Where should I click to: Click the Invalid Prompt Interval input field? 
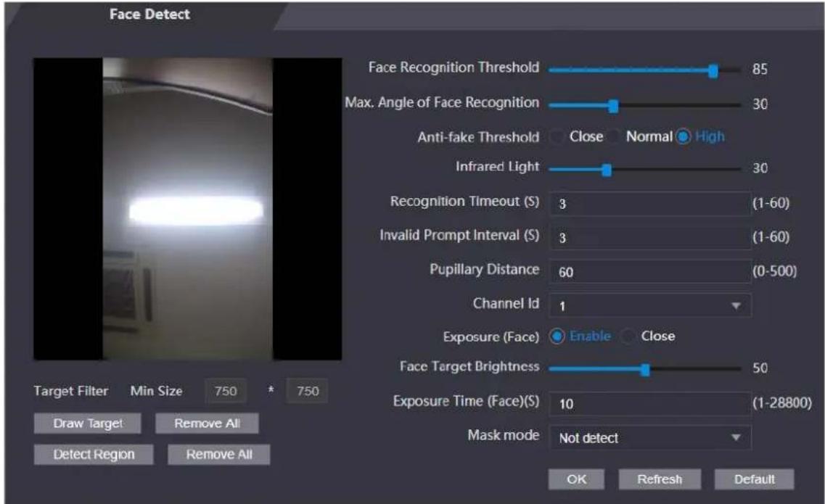coord(650,237)
